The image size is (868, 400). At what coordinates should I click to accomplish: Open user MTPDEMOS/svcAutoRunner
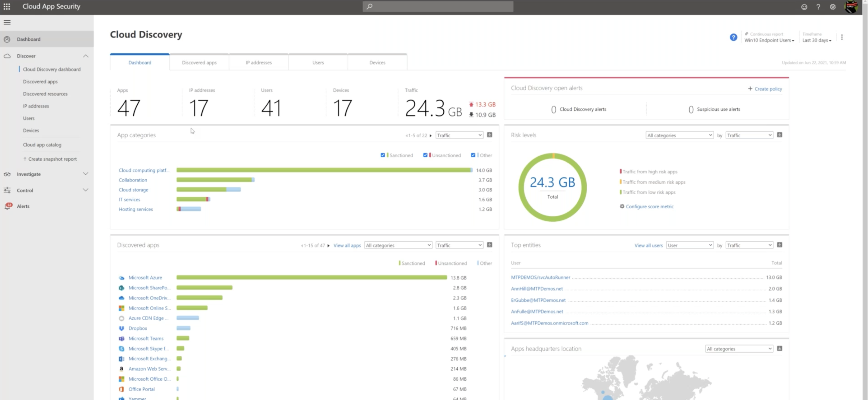(541, 277)
